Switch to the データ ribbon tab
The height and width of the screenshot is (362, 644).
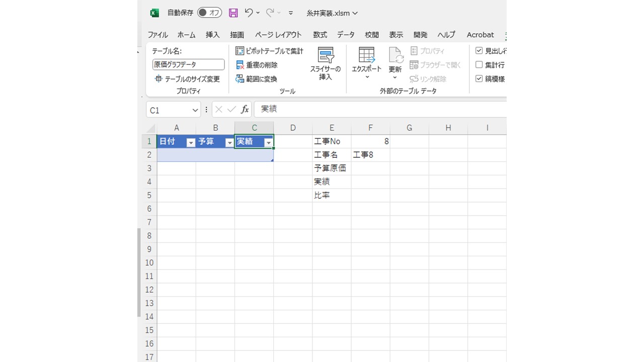pyautogui.click(x=346, y=35)
